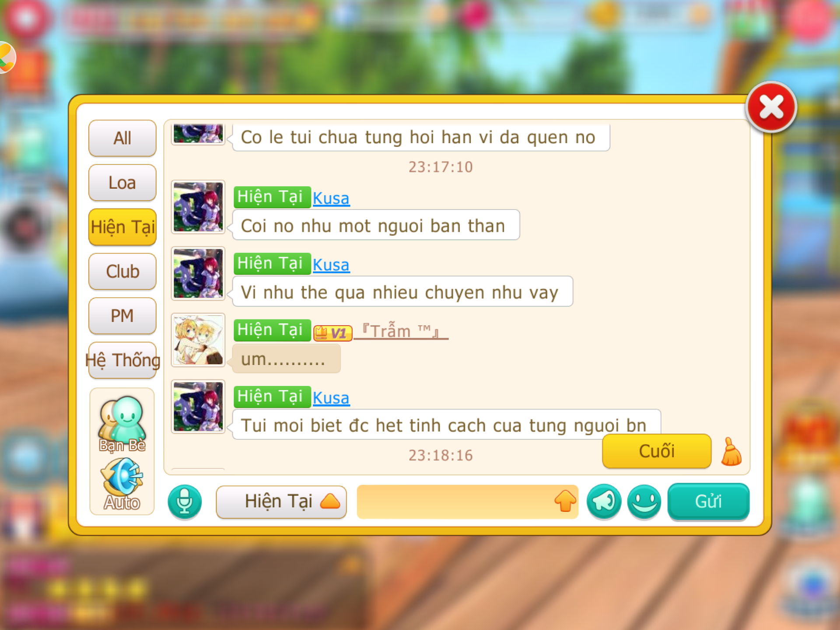Viewport: 840px width, 630px height.
Task: Select the Hiện Tại sidebar tab
Action: [122, 227]
